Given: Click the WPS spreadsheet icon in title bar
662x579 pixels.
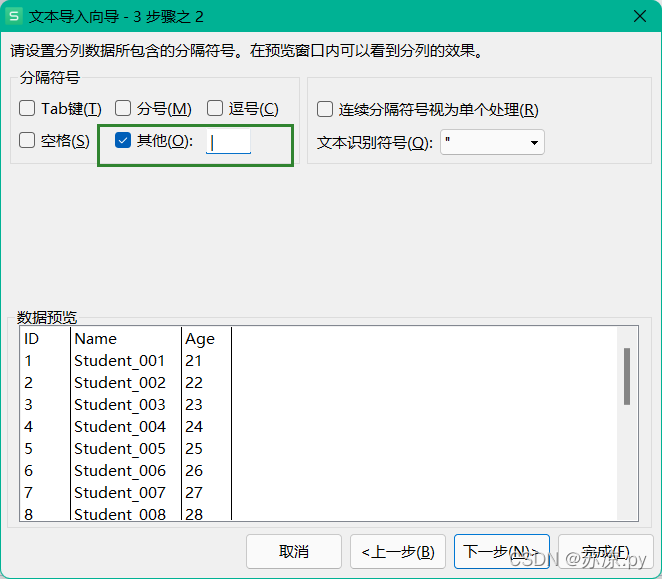Looking at the screenshot, I should pyautogui.click(x=14, y=16).
